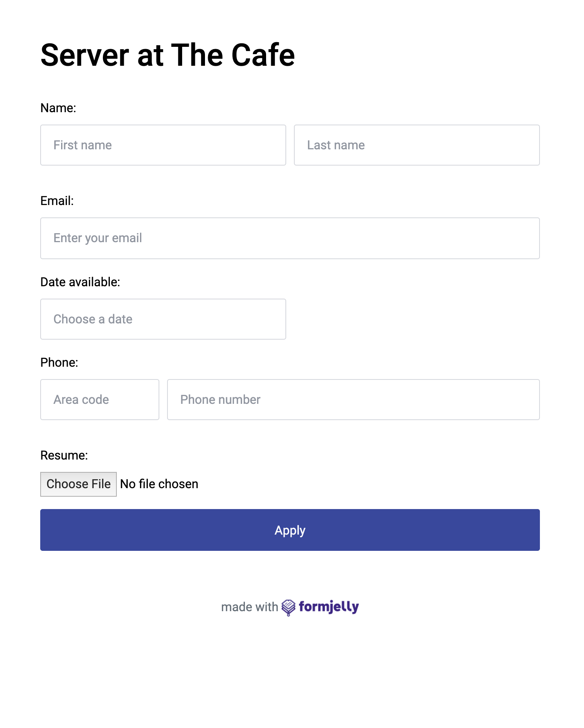Click the Last name input field
This screenshot has height=728, width=584.
[416, 145]
